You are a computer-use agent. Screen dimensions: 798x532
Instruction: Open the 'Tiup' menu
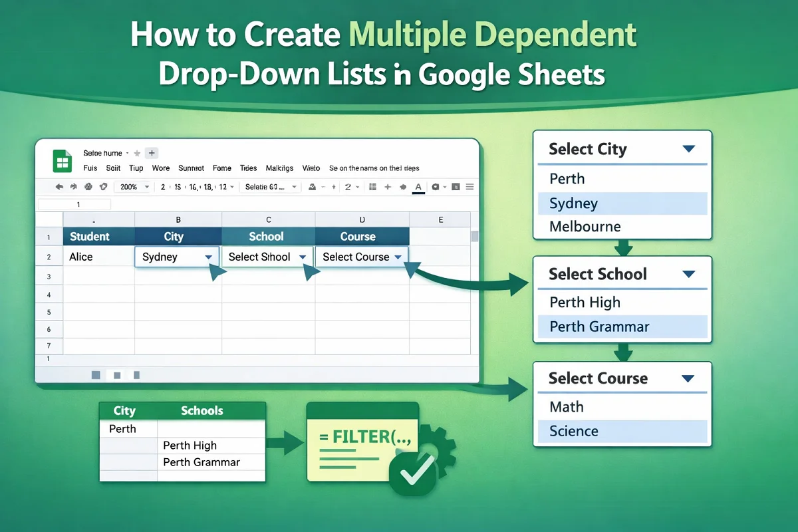[136, 168]
